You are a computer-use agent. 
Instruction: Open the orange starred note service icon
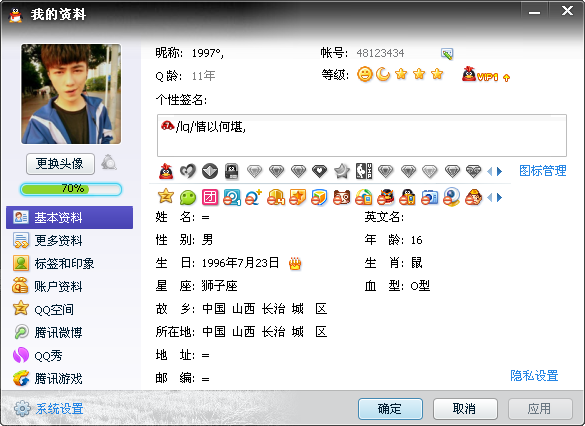(297, 197)
